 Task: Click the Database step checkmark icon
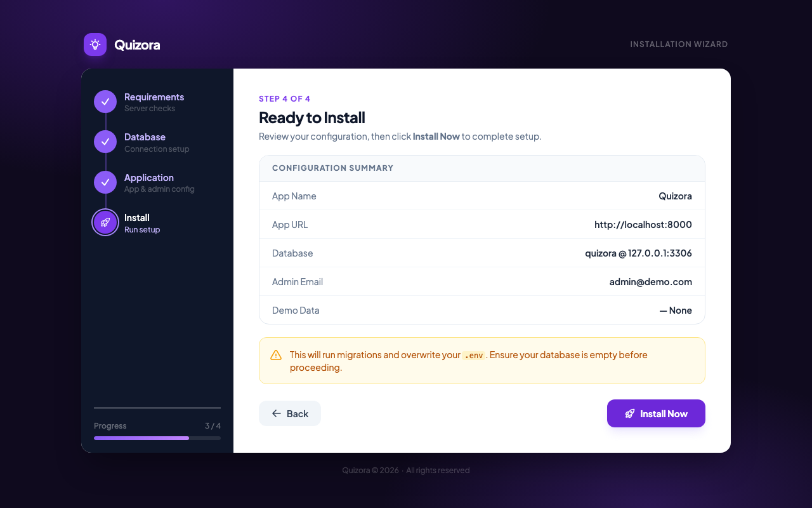(x=105, y=142)
